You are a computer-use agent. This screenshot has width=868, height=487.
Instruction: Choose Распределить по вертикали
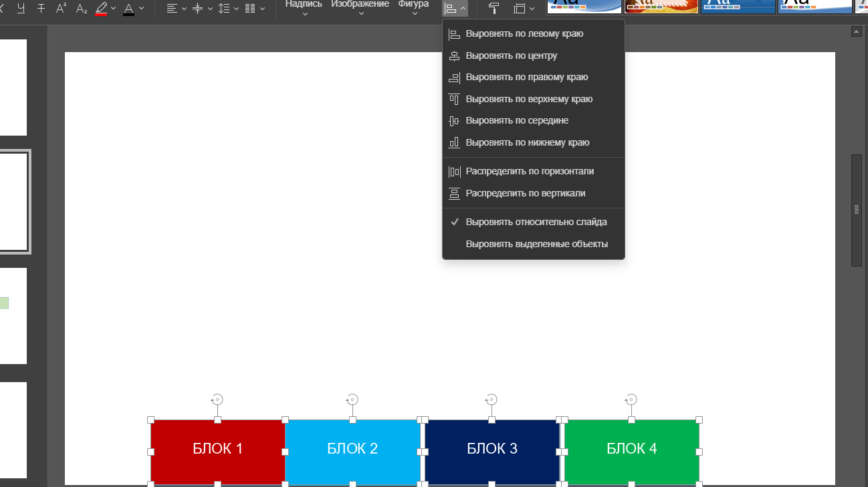[x=534, y=193]
